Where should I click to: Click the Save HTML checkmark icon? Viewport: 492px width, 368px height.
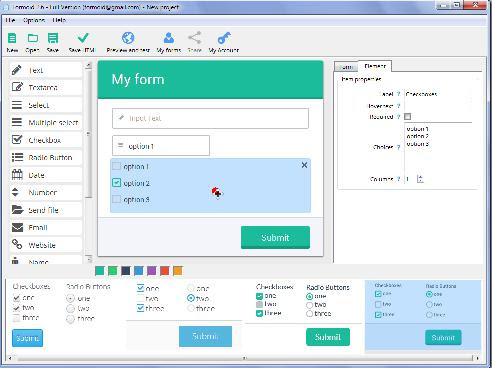point(83,38)
